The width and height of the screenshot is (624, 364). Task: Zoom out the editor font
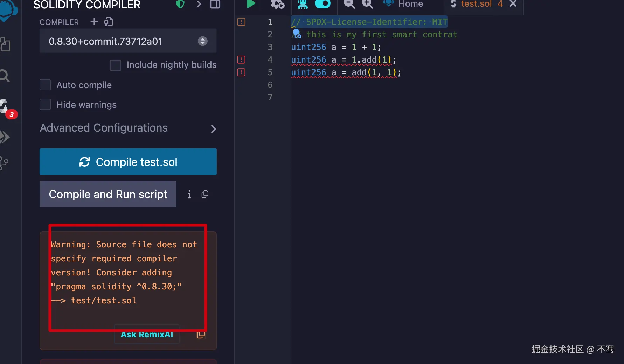pos(349,4)
